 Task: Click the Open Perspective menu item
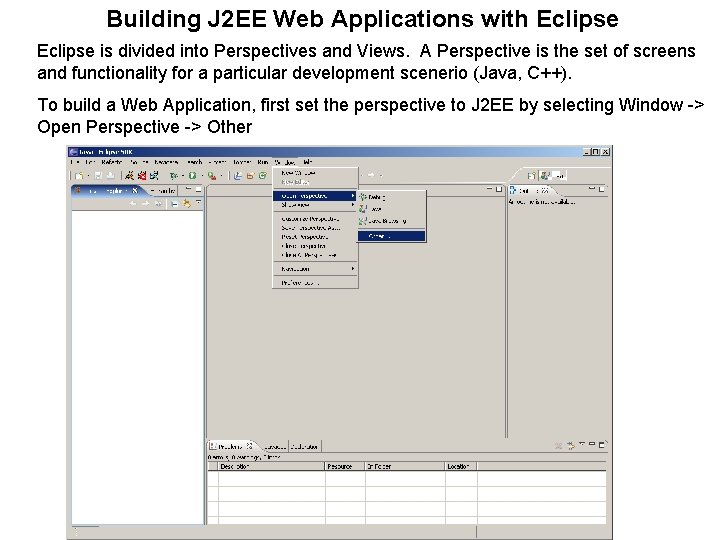(x=315, y=196)
